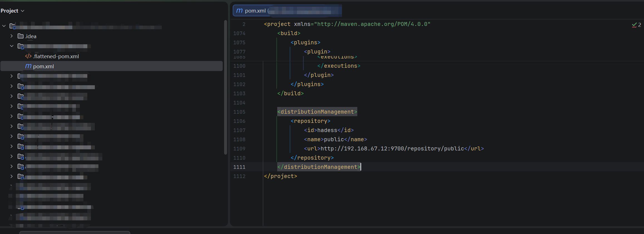The width and height of the screenshot is (644, 234).
Task: Click the Maven icon on the pom.xml editor tab
Action: (x=239, y=11)
